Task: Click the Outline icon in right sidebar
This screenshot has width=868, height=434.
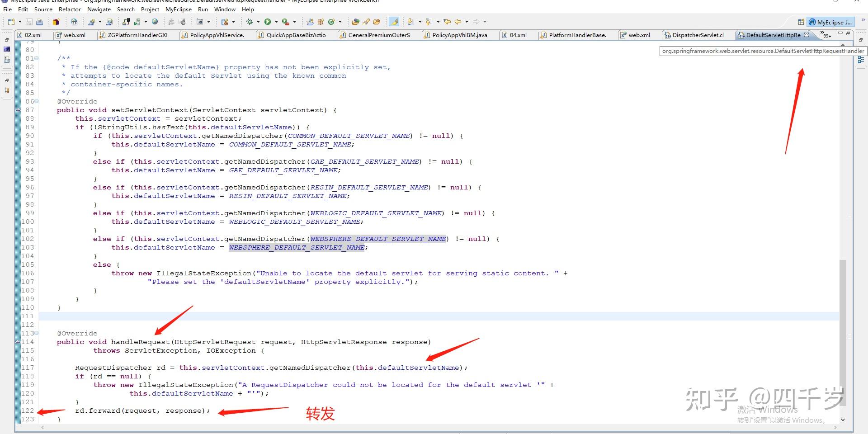Action: point(861,59)
